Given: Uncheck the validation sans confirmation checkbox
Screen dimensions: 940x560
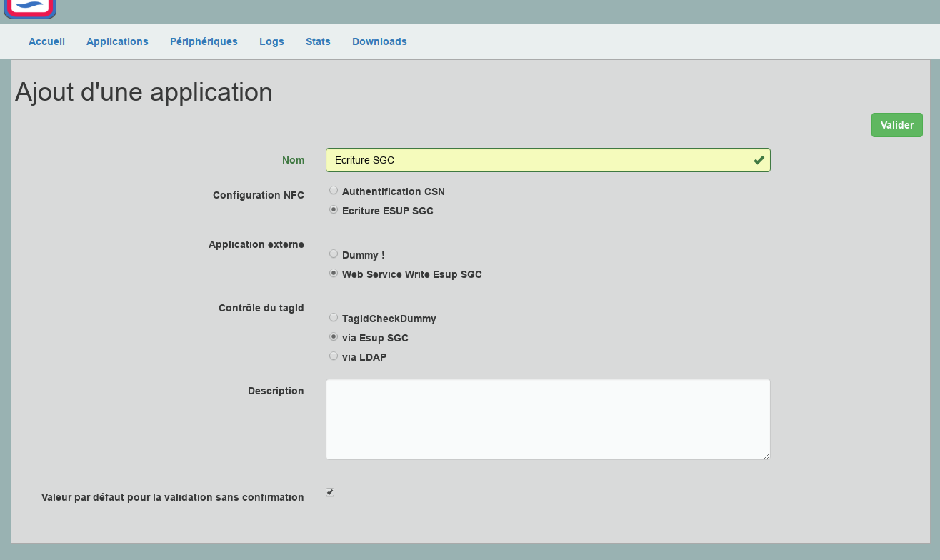Looking at the screenshot, I should [x=330, y=493].
